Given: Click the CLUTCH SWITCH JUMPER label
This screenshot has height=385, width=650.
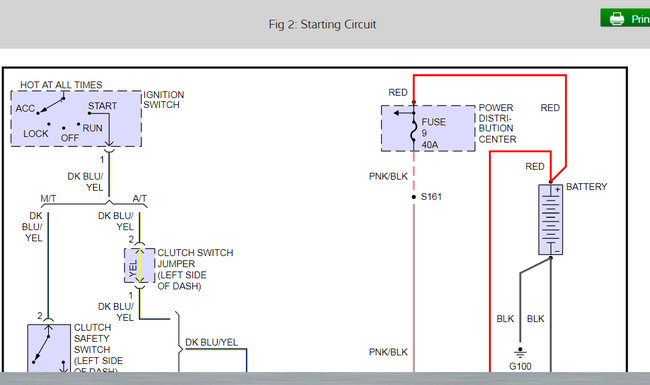Looking at the screenshot, I should click(195, 269).
